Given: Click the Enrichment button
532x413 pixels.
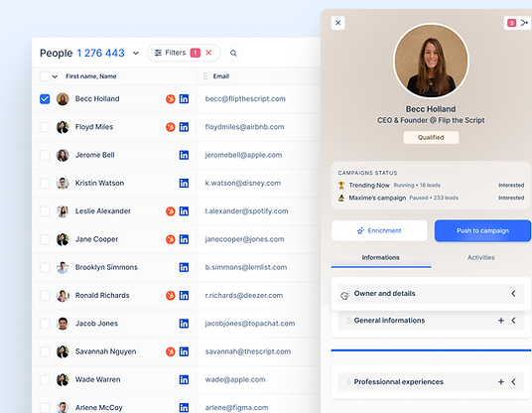Looking at the screenshot, I should (379, 230).
